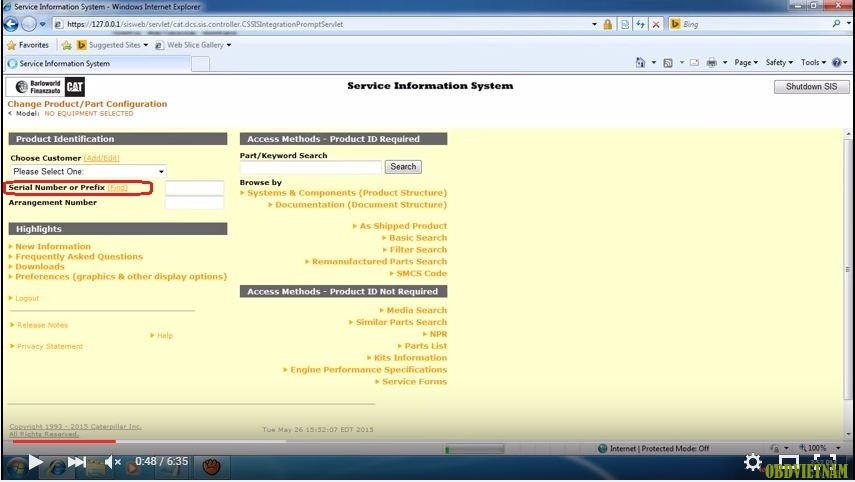Open the Tools menu

tap(812, 63)
